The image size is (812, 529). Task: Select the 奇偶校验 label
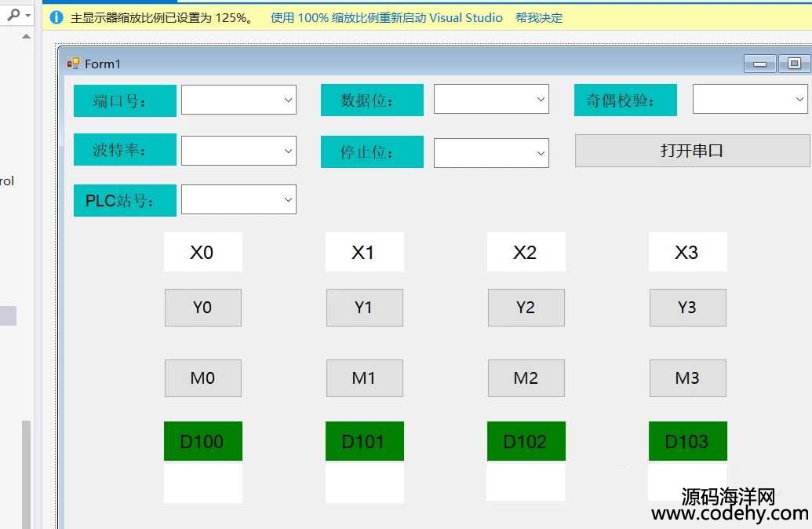(625, 100)
